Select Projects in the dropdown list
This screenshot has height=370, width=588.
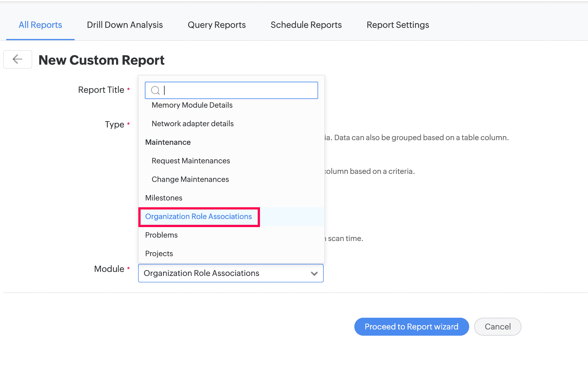[159, 253]
